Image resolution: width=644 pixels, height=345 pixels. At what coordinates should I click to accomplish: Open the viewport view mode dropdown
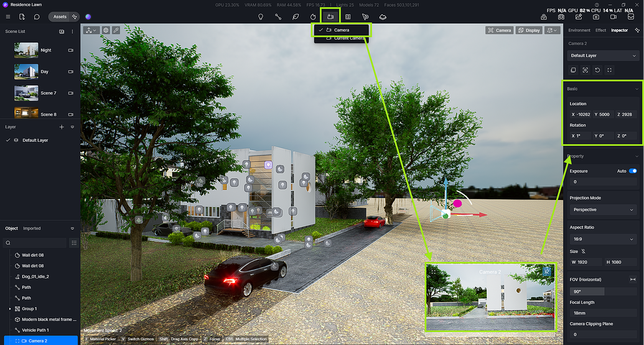pos(553,30)
